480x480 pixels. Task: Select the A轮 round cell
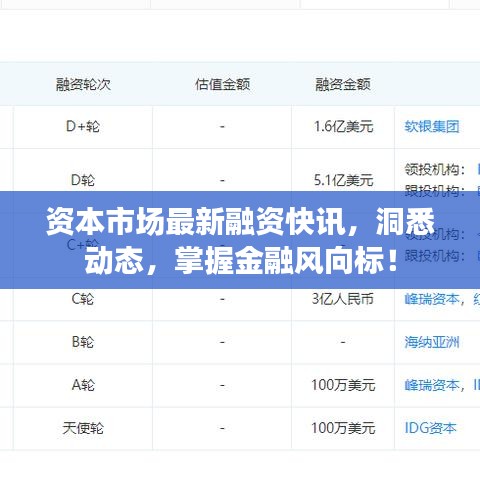click(x=83, y=385)
